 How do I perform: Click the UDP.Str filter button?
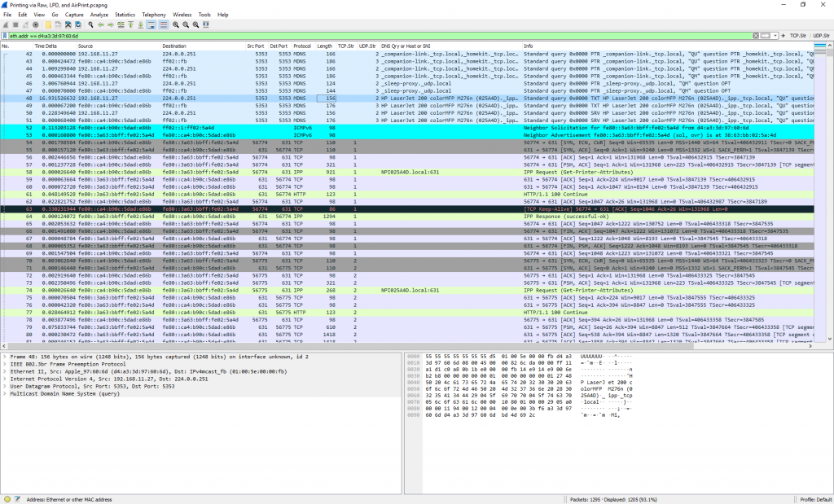pyautogui.click(x=821, y=36)
